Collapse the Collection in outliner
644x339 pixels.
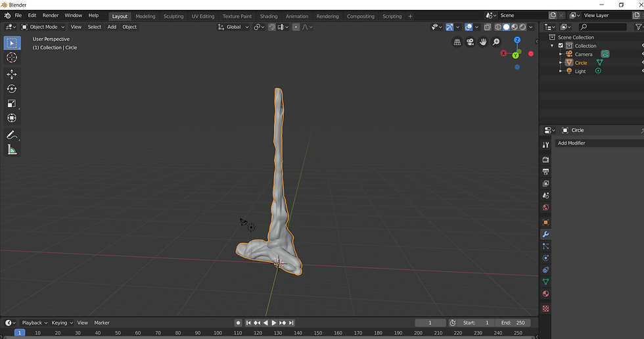coord(552,46)
